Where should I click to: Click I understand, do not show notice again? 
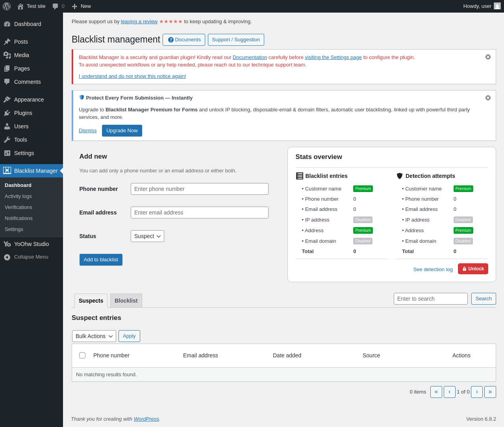pos(132,76)
